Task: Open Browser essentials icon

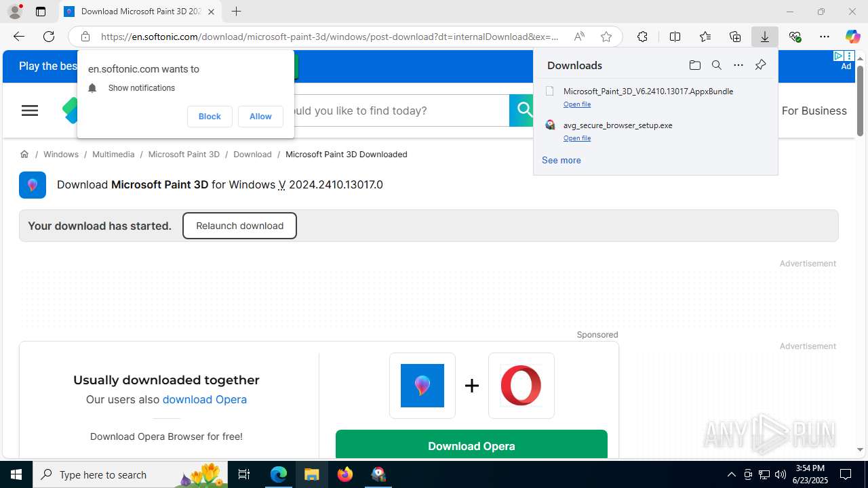Action: point(795,37)
